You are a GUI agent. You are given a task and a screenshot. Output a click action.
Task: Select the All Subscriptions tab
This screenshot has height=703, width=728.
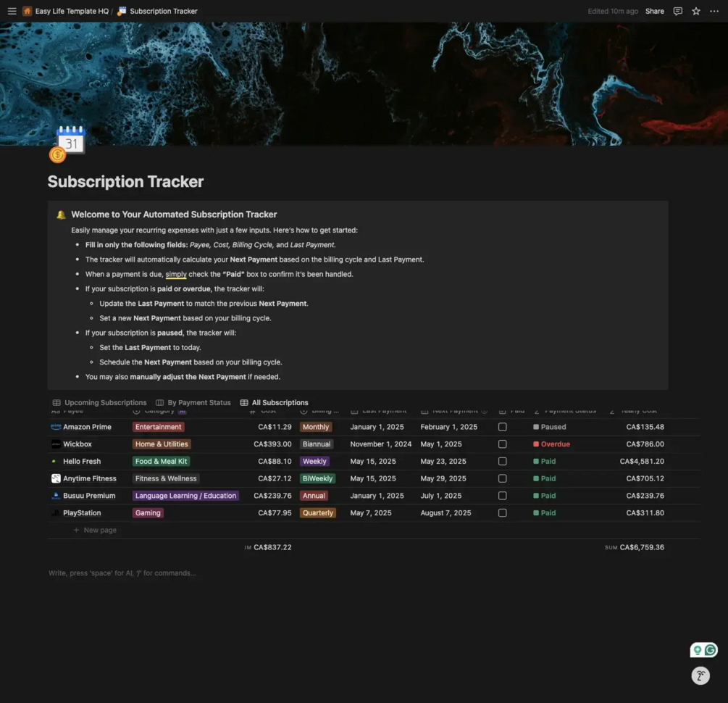pyautogui.click(x=275, y=402)
